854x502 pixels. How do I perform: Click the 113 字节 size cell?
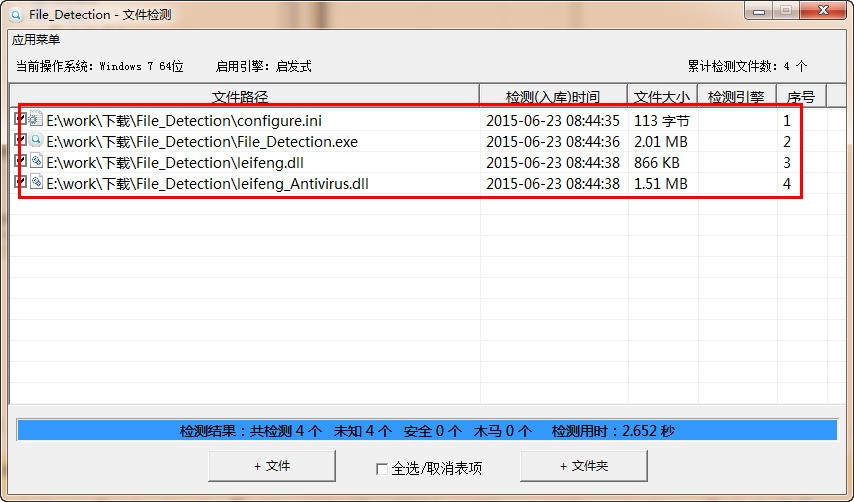(x=662, y=120)
